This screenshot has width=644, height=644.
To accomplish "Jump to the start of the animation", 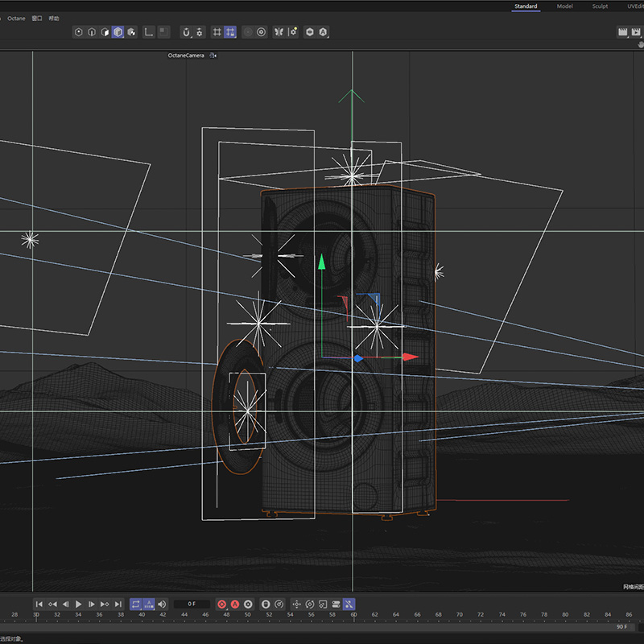I will coord(39,604).
